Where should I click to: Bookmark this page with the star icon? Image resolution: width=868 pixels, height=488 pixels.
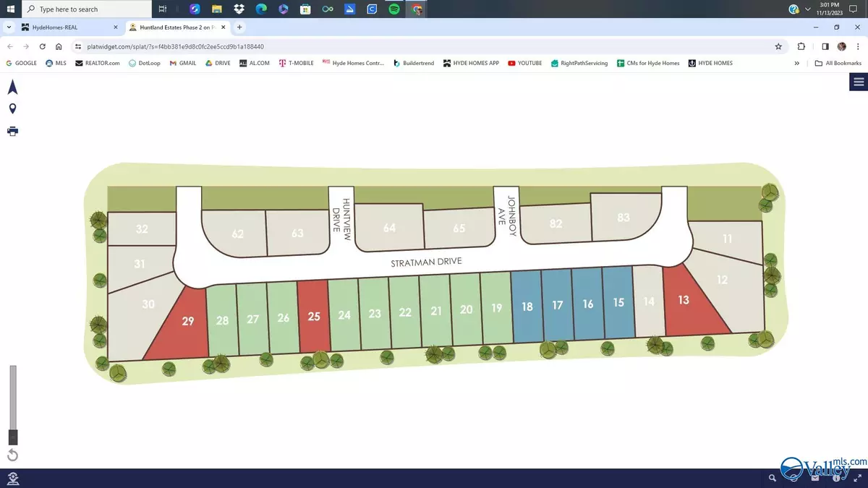click(778, 46)
